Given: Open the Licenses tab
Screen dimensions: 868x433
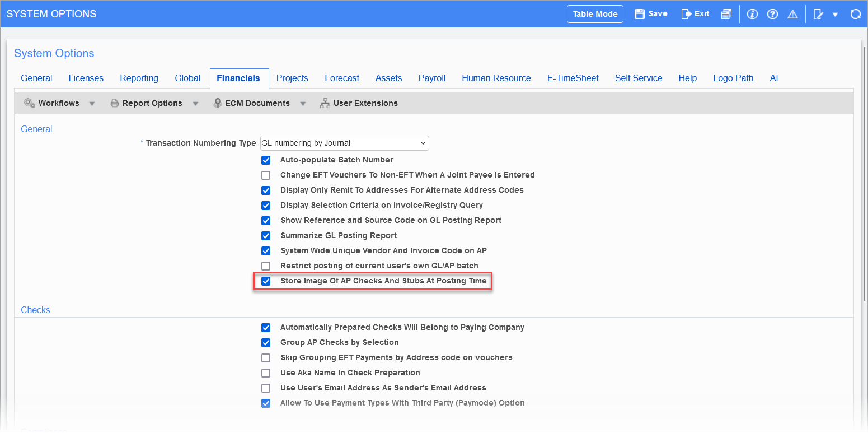Looking at the screenshot, I should (86, 78).
